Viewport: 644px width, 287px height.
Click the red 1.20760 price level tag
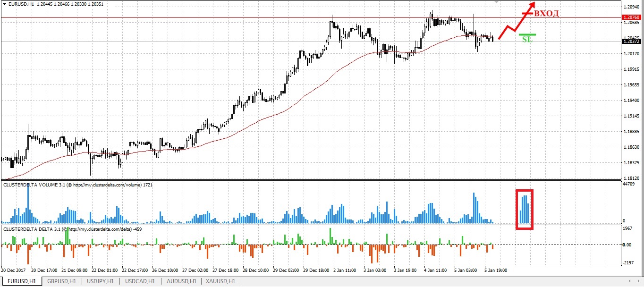coord(632,17)
